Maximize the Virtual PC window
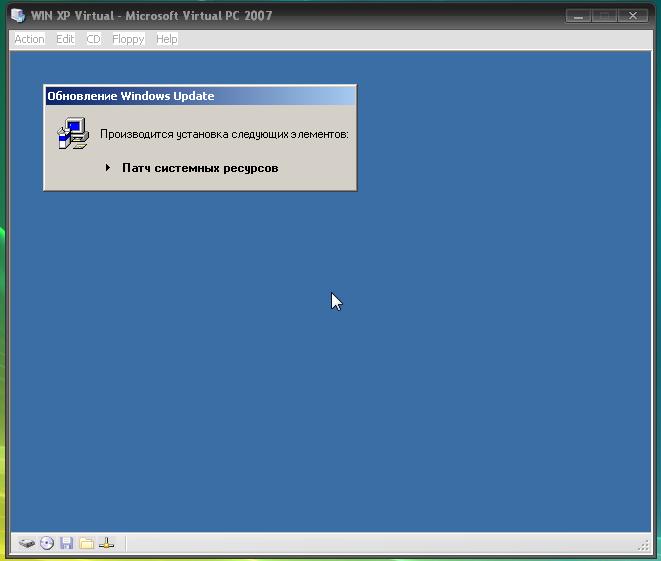This screenshot has height=561, width=661. [605, 16]
